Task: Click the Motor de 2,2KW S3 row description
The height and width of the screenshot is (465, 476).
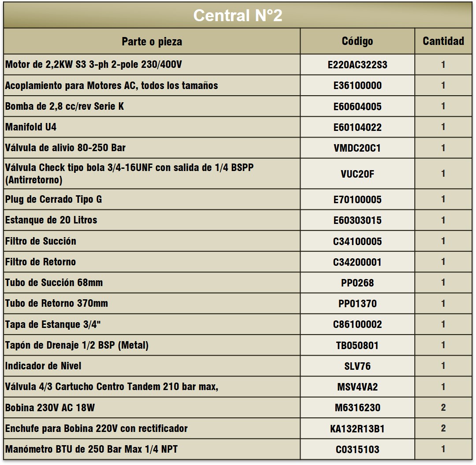Action: 93,64
